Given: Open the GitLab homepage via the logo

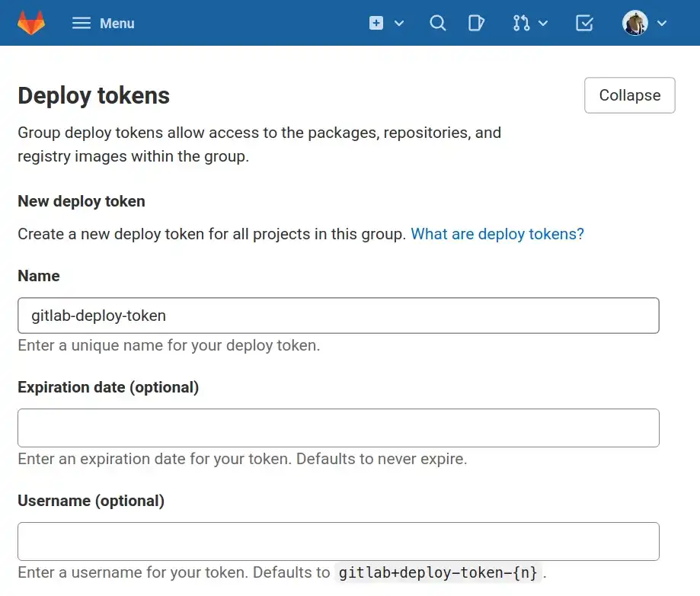Looking at the screenshot, I should (30, 22).
